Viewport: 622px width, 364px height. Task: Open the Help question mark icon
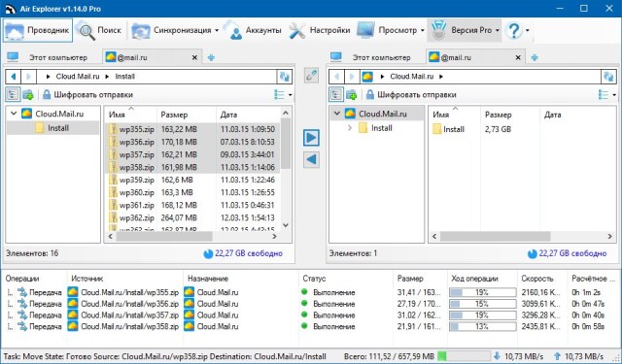pyautogui.click(x=514, y=30)
